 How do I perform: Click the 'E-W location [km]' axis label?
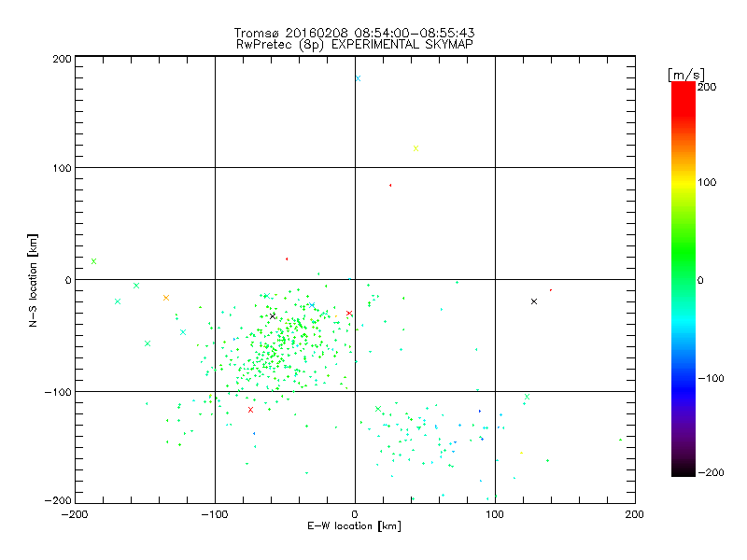point(354,526)
